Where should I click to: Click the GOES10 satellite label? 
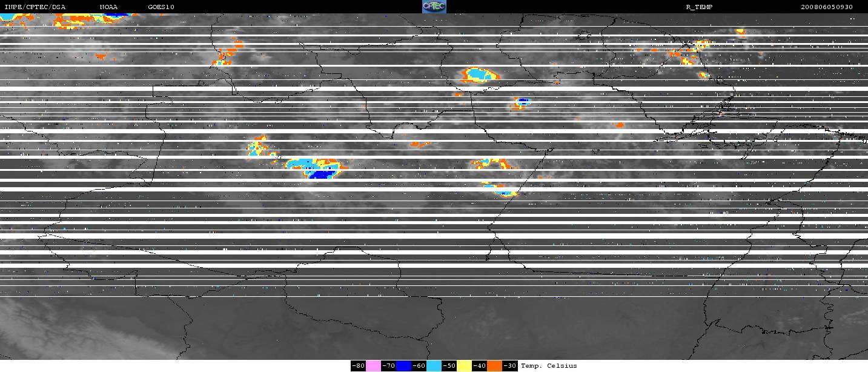click(x=161, y=7)
